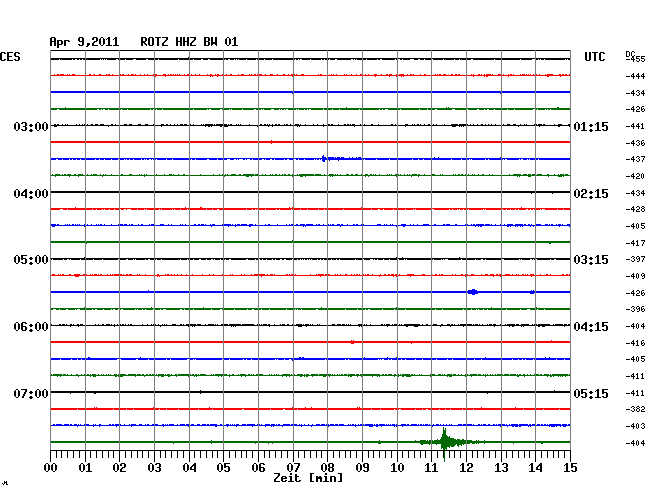Viewport: 650px width, 494px height.
Task: Select the DC offset value -382
Action: click(x=635, y=409)
